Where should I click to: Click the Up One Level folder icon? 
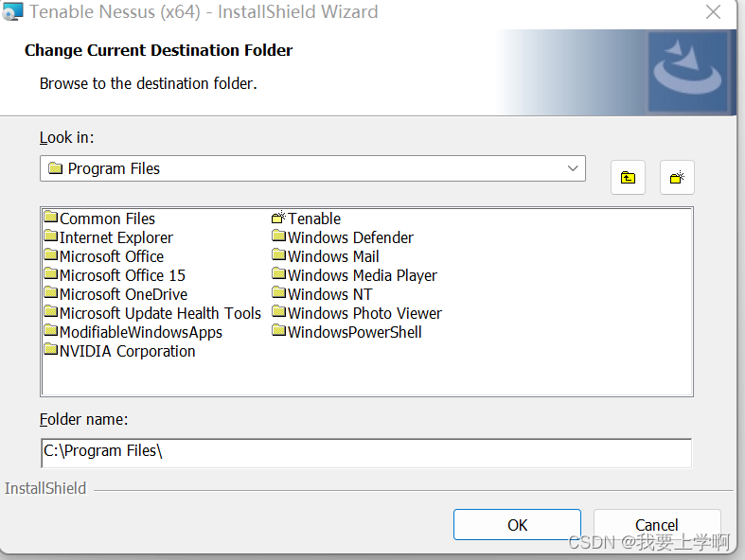click(628, 178)
